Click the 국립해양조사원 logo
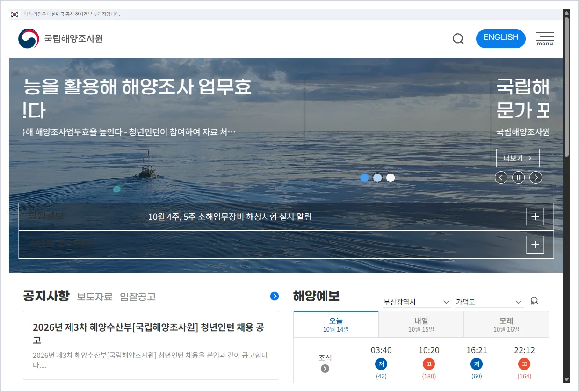The image size is (579, 392). click(x=60, y=38)
